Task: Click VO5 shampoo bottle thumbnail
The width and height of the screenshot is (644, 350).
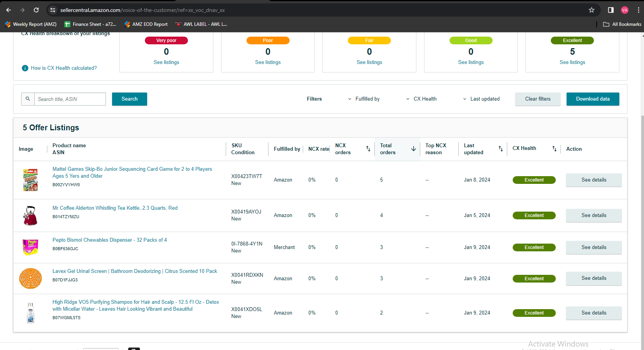Action: (x=30, y=313)
